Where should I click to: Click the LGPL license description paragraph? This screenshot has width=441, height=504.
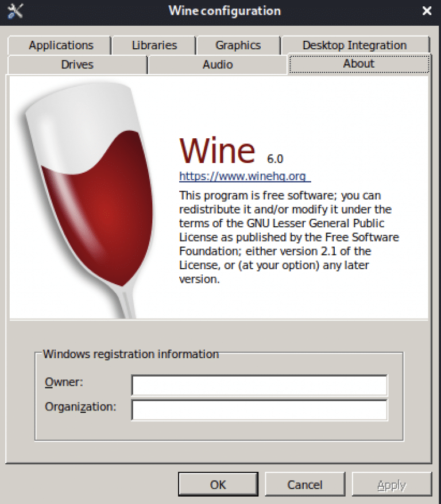289,237
